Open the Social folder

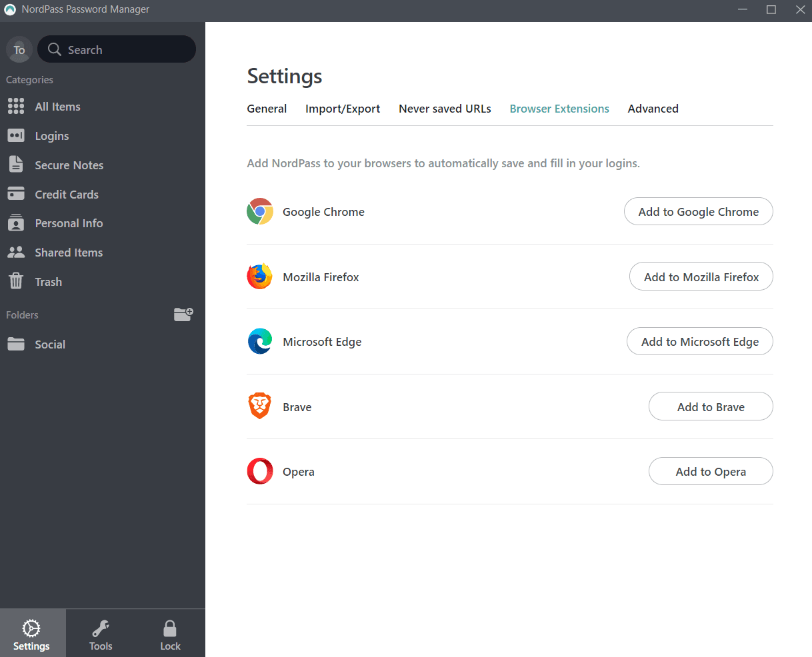click(x=50, y=344)
